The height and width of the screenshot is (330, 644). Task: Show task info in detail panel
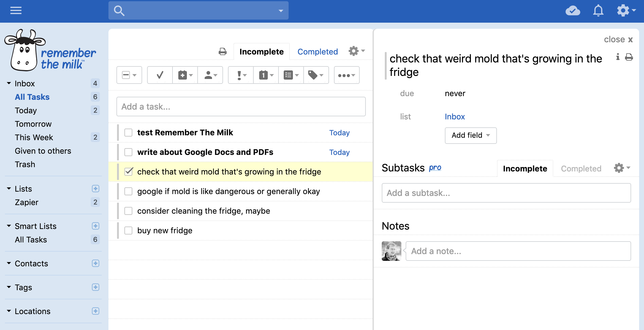pos(618,57)
